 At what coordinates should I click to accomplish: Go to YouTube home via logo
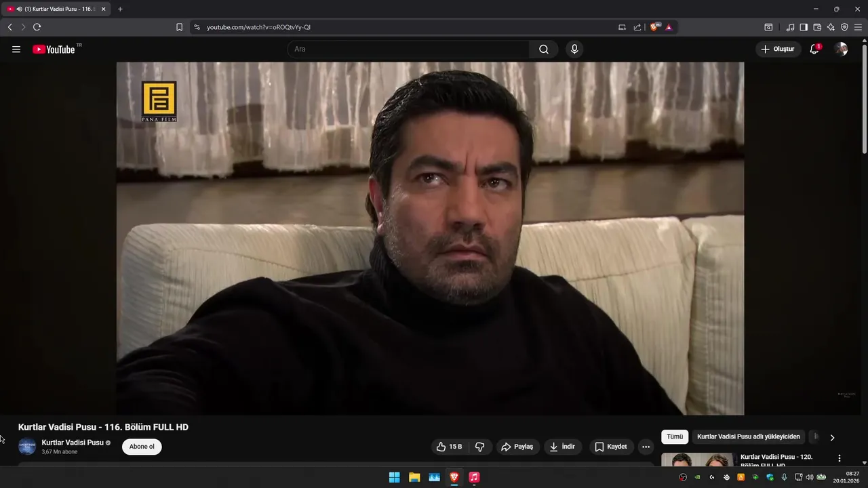coord(54,49)
